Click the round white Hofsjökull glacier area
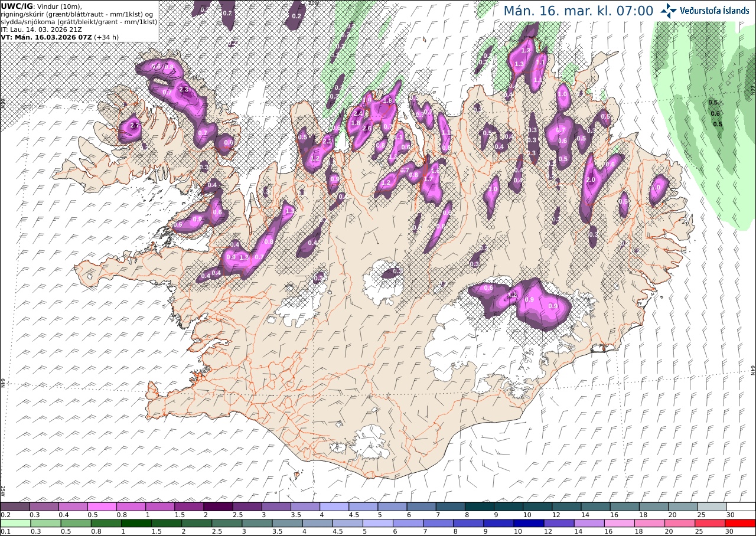 pyautogui.click(x=383, y=282)
